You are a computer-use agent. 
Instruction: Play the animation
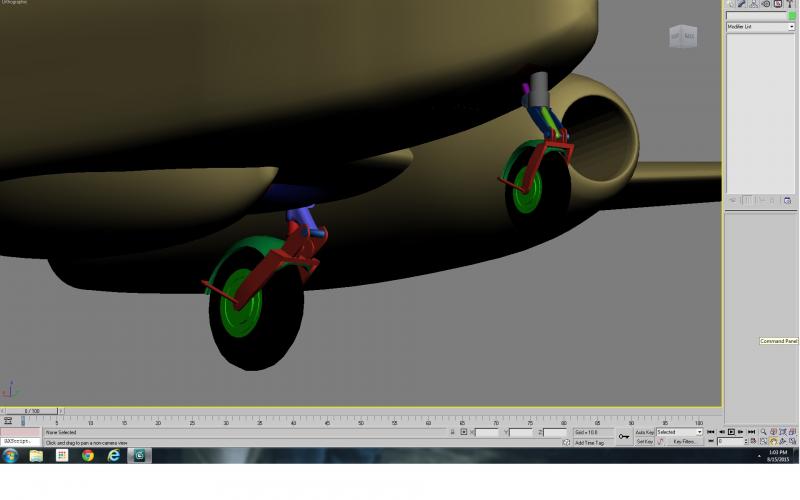click(x=731, y=432)
